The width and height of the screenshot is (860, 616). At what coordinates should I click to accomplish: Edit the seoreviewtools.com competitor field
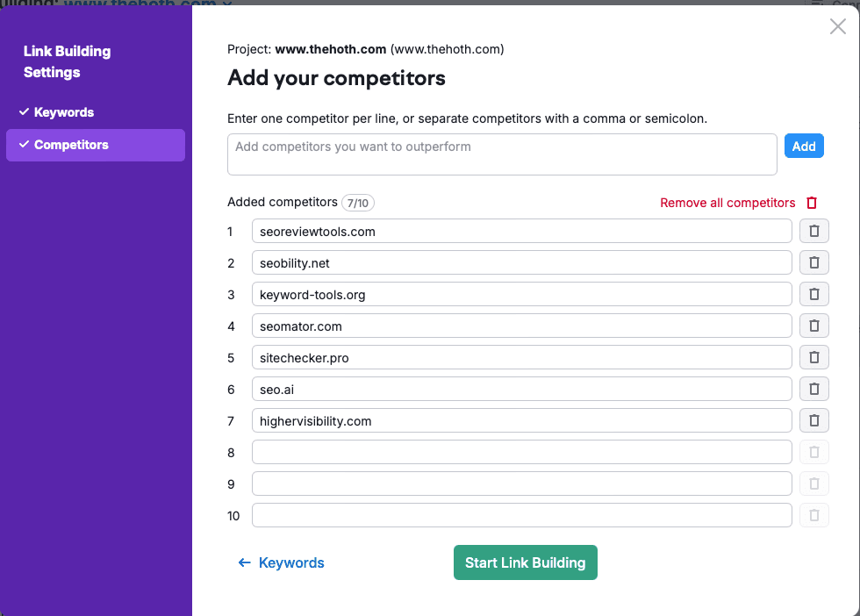point(521,231)
